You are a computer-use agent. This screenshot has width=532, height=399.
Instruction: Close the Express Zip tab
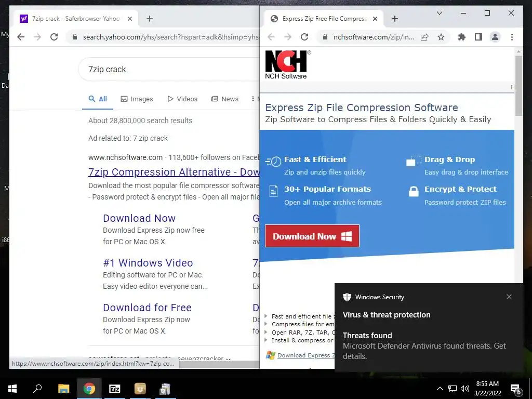pyautogui.click(x=375, y=19)
